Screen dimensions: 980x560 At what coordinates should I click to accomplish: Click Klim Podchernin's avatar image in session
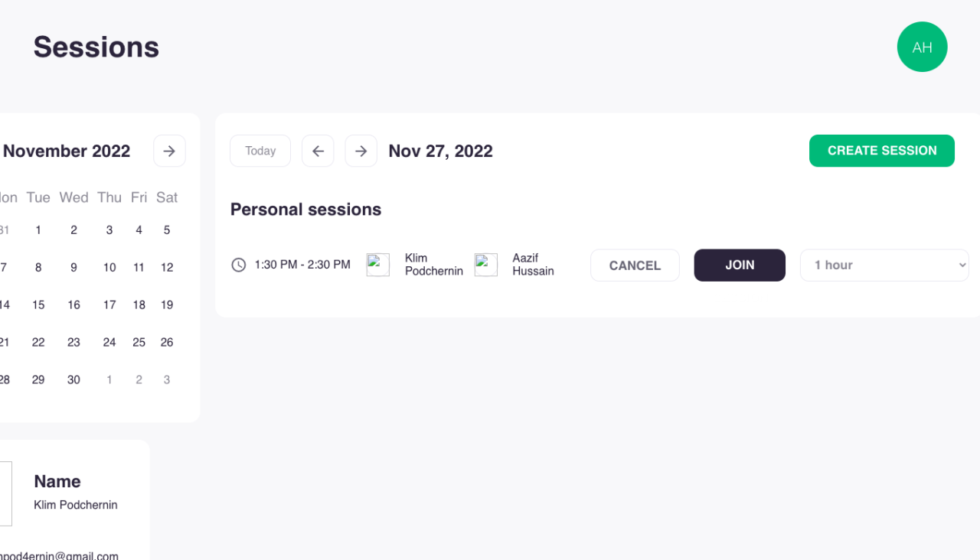pyautogui.click(x=378, y=265)
